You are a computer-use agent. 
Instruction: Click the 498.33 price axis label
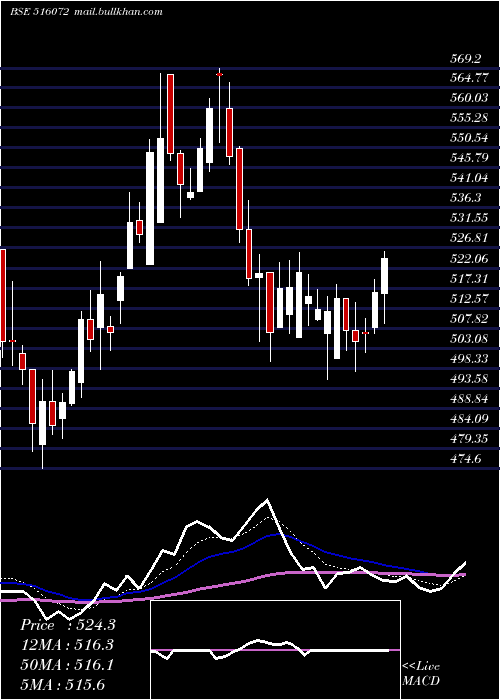469,359
